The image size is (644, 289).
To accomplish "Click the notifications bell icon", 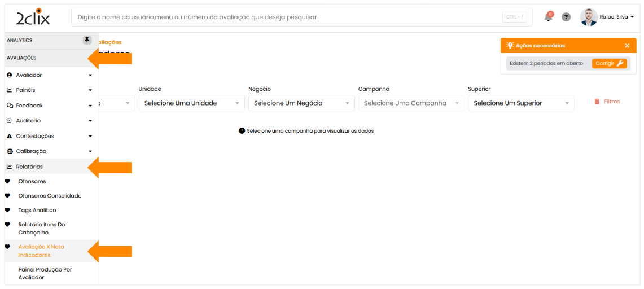I will (x=548, y=17).
